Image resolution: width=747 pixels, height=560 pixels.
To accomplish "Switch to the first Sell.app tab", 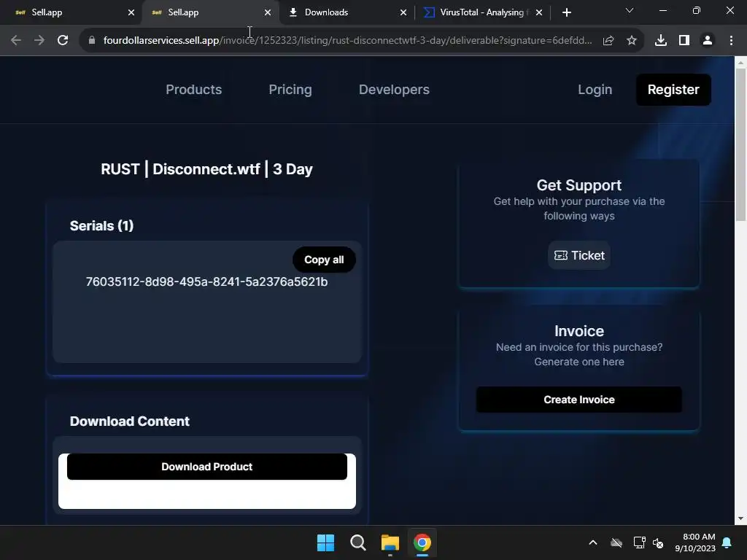I will (71, 13).
